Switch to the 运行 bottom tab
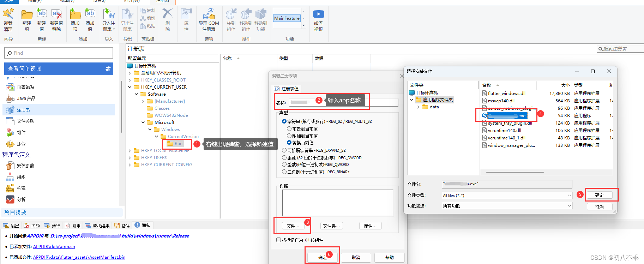This screenshot has height=264, width=644. click(52, 226)
